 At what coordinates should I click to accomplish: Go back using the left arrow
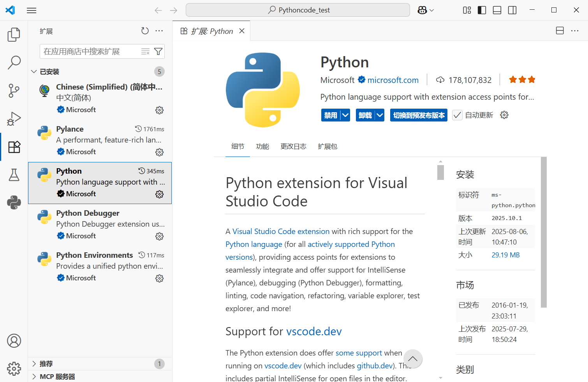pyautogui.click(x=158, y=11)
